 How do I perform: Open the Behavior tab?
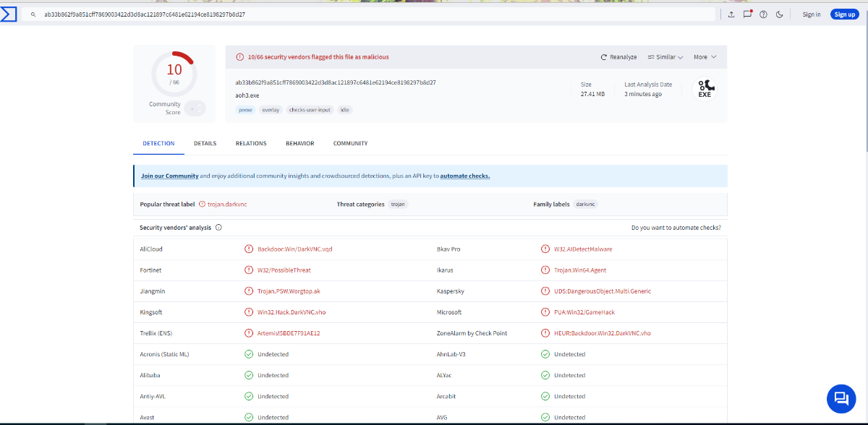pos(299,143)
